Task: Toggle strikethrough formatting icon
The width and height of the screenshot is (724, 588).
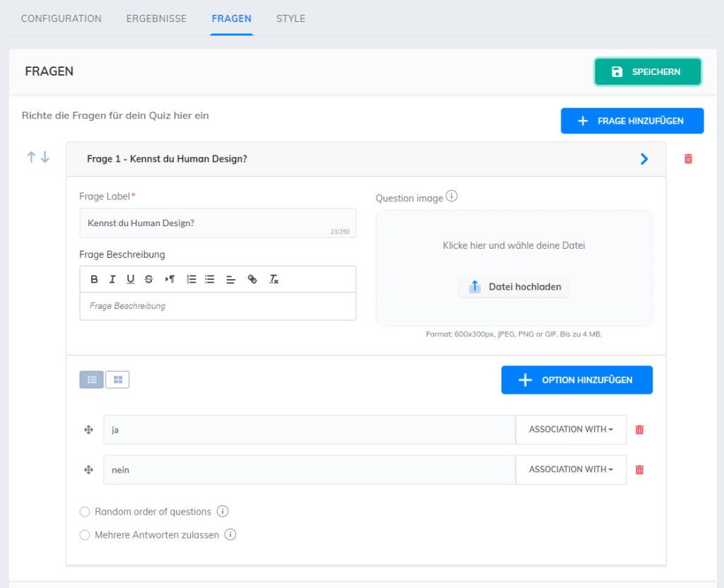Action: coord(148,279)
